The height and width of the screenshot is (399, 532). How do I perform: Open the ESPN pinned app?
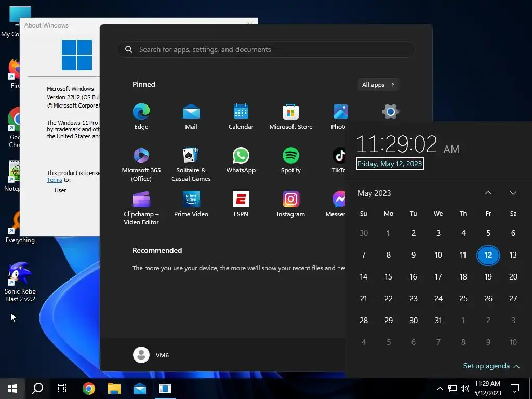pyautogui.click(x=241, y=204)
